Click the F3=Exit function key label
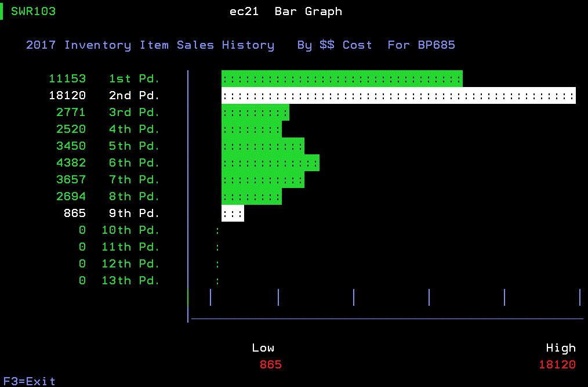The height and width of the screenshot is (387, 588). (x=30, y=381)
